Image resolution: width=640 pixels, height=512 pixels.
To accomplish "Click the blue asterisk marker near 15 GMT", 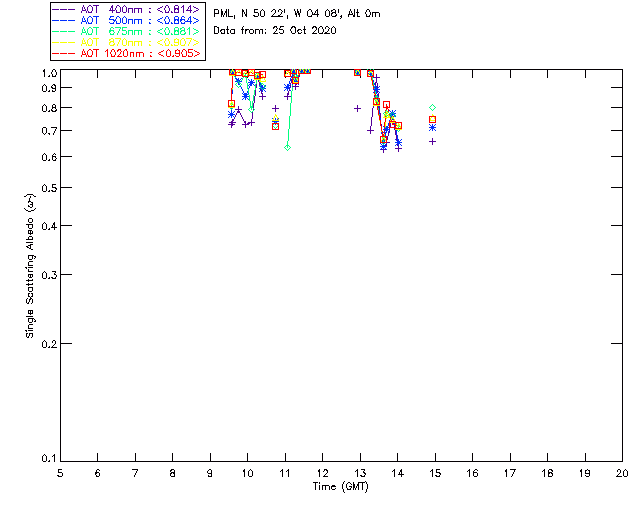I will (x=432, y=127).
